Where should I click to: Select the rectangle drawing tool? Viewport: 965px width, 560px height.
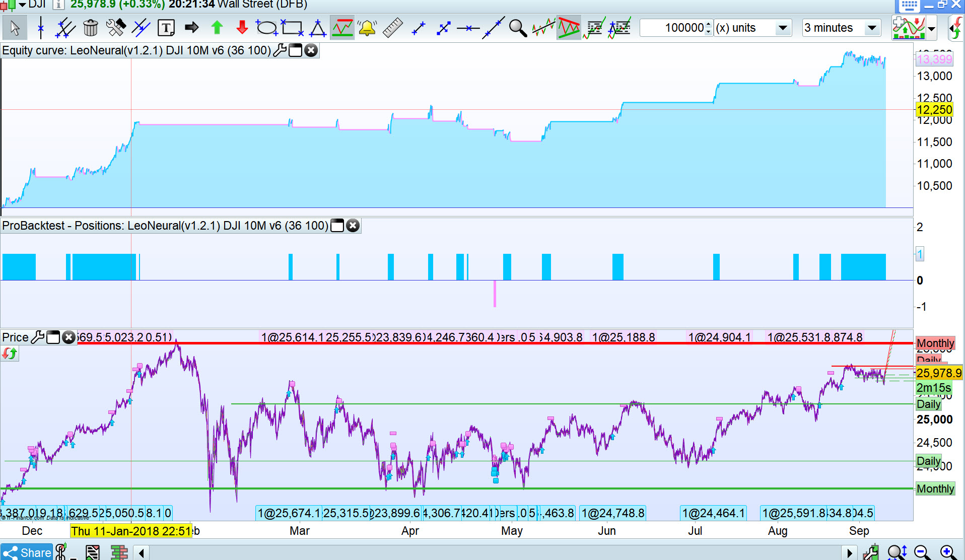292,28
